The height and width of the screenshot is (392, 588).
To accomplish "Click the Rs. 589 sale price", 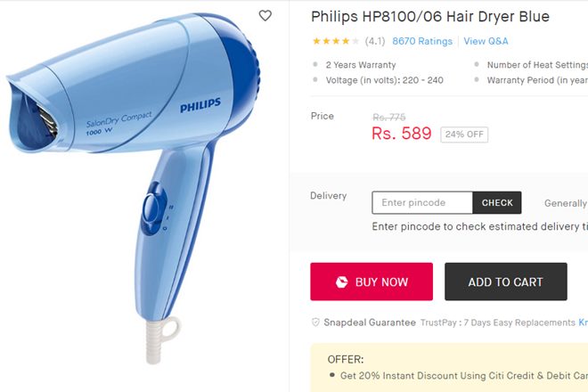I will pyautogui.click(x=402, y=133).
